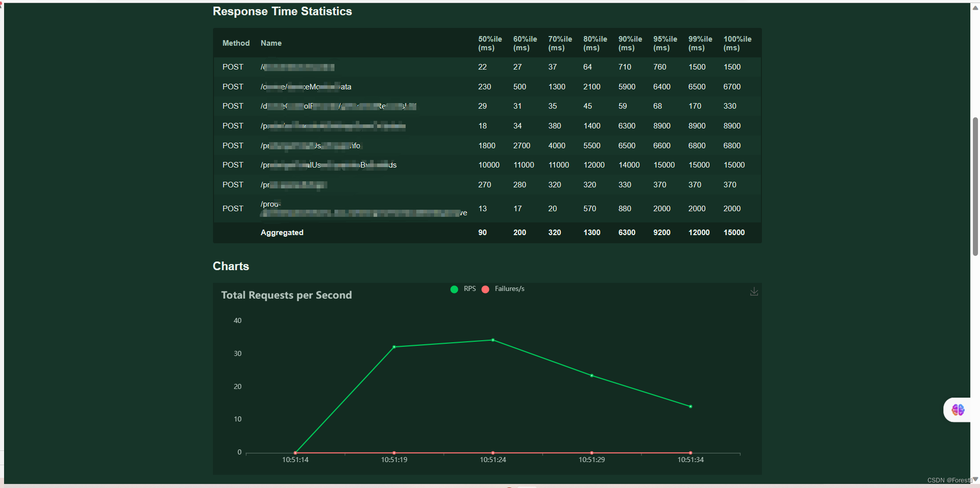Click the Response Time Statistics heading

[282, 11]
